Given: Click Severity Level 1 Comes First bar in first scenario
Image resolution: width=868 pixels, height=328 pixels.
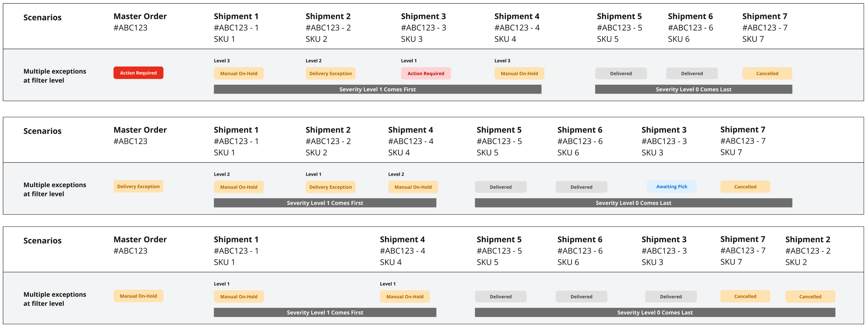Looking at the screenshot, I should tap(377, 89).
